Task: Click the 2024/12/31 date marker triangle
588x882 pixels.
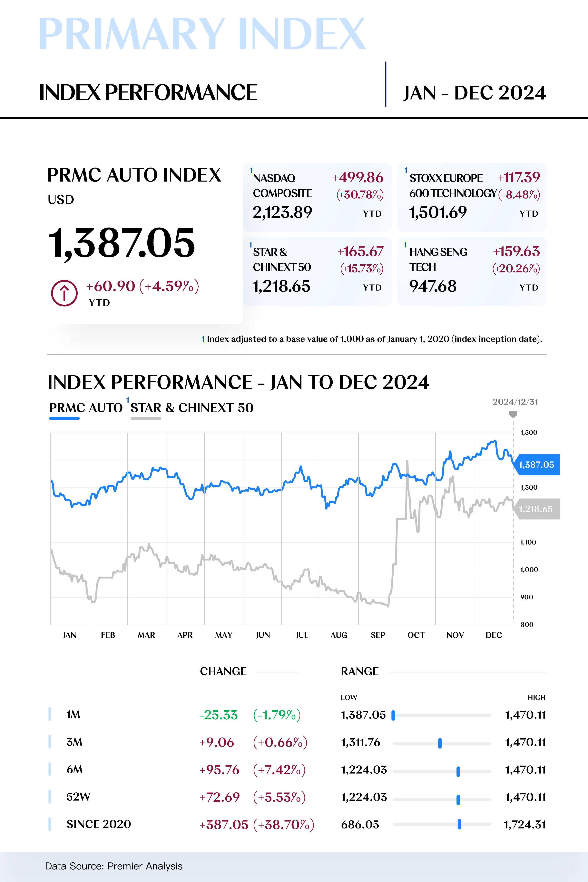Action: [x=513, y=414]
